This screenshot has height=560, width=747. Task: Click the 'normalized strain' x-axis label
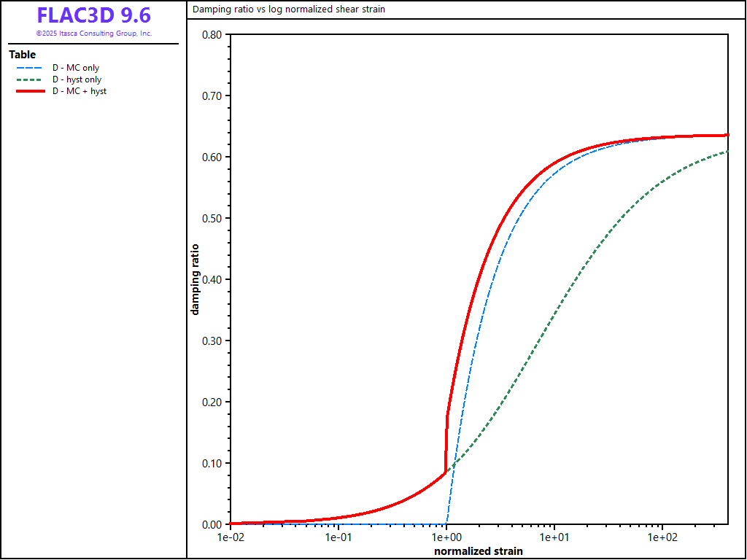[478, 551]
